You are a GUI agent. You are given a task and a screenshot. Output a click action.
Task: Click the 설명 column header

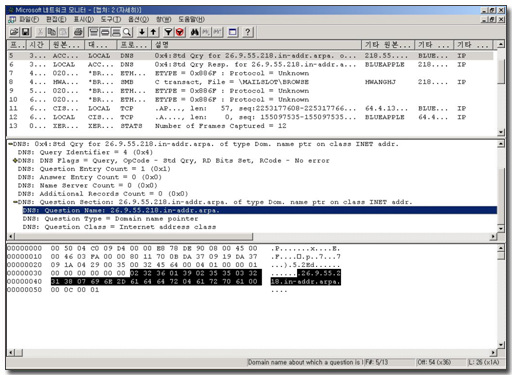pos(257,45)
